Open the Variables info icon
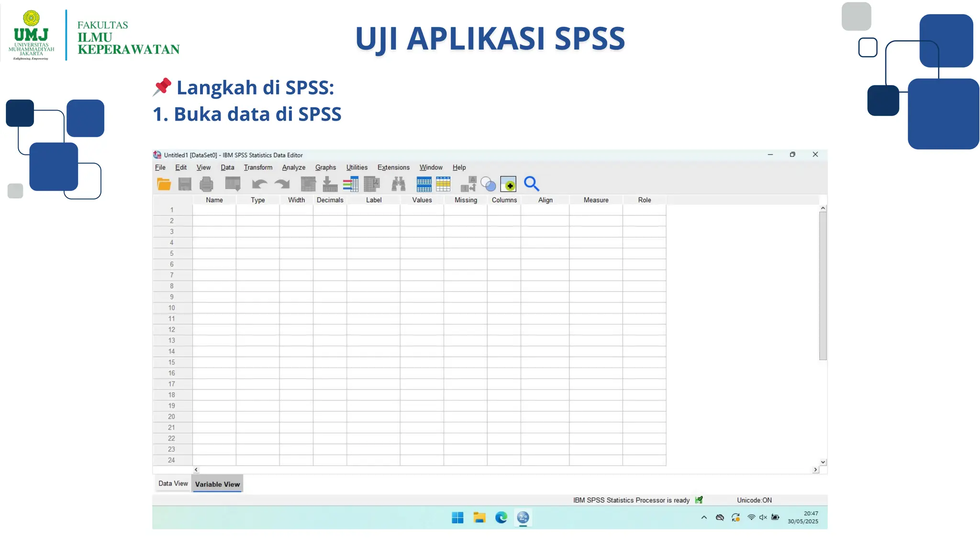The height and width of the screenshot is (551, 980). point(351,184)
